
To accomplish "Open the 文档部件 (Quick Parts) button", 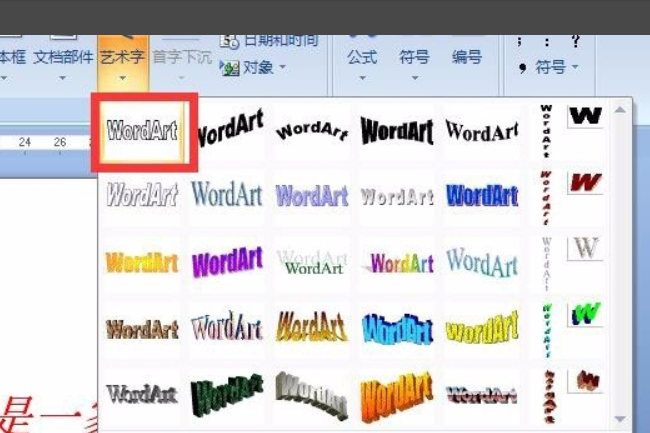I will pyautogui.click(x=63, y=57).
